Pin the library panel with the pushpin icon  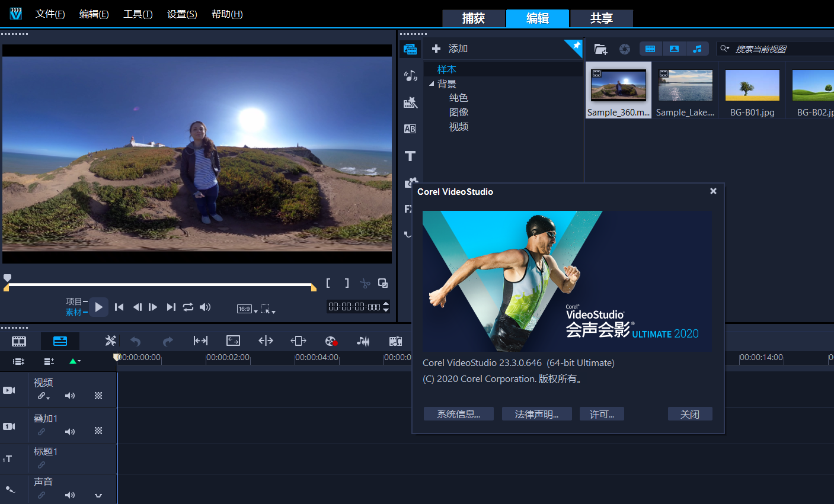(575, 47)
